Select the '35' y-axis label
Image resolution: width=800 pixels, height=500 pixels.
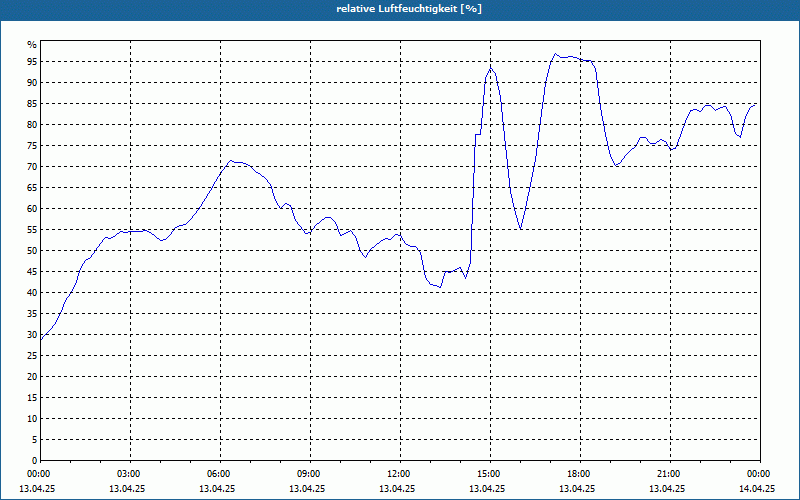[32, 314]
